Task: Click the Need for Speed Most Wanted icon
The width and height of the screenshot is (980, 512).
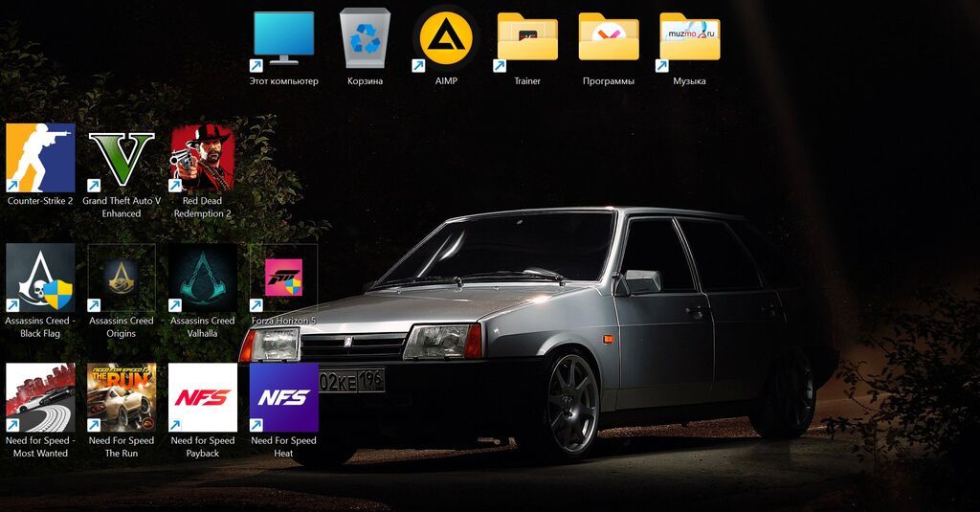Action: coord(40,397)
